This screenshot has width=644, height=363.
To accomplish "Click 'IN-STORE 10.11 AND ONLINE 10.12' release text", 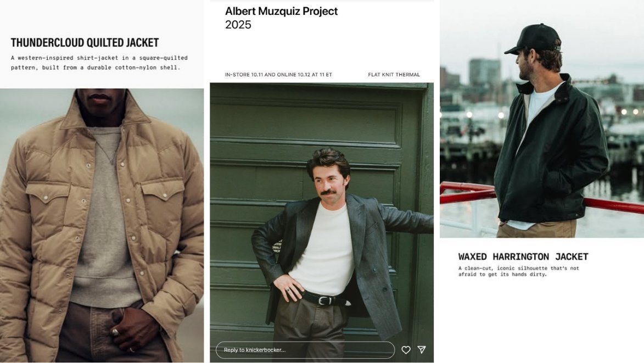I will pyautogui.click(x=278, y=75).
